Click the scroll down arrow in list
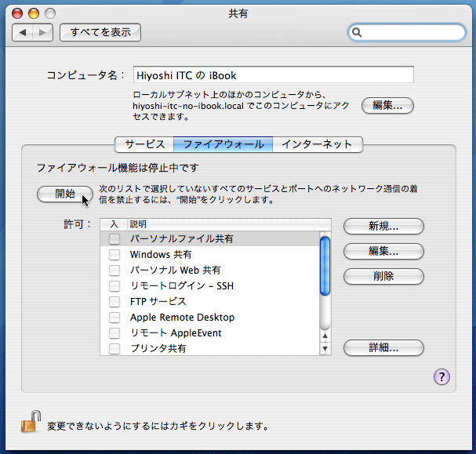 point(325,348)
